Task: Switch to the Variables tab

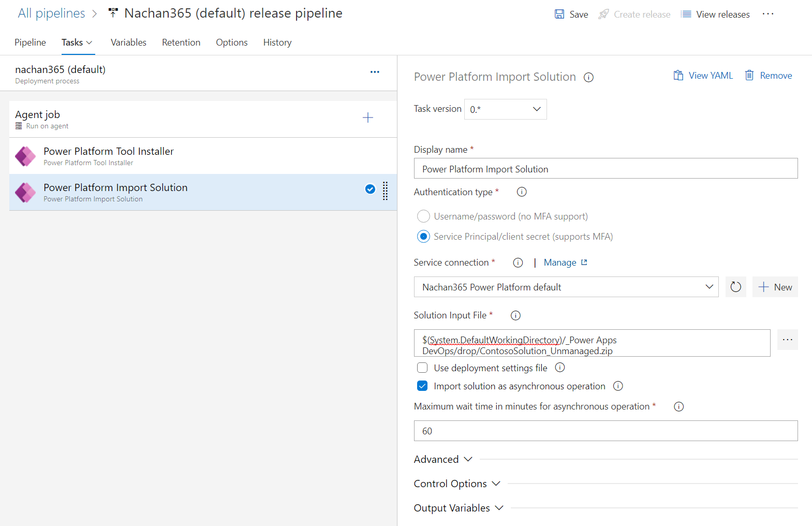Action: pos(128,42)
